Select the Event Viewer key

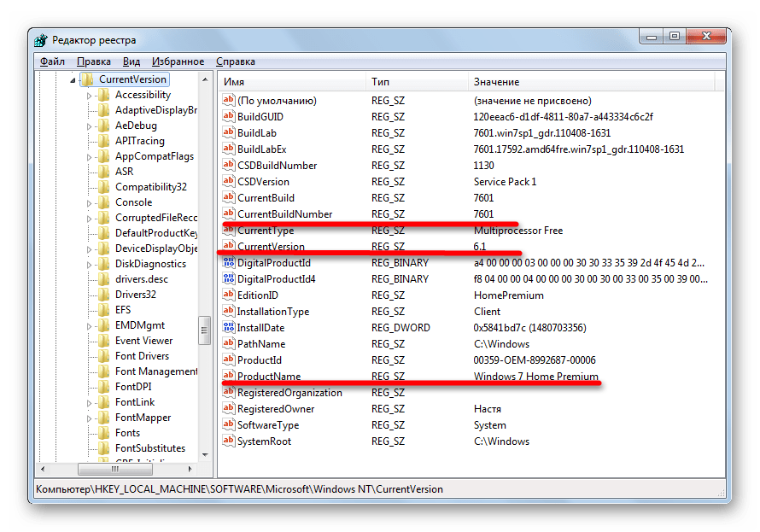(144, 341)
